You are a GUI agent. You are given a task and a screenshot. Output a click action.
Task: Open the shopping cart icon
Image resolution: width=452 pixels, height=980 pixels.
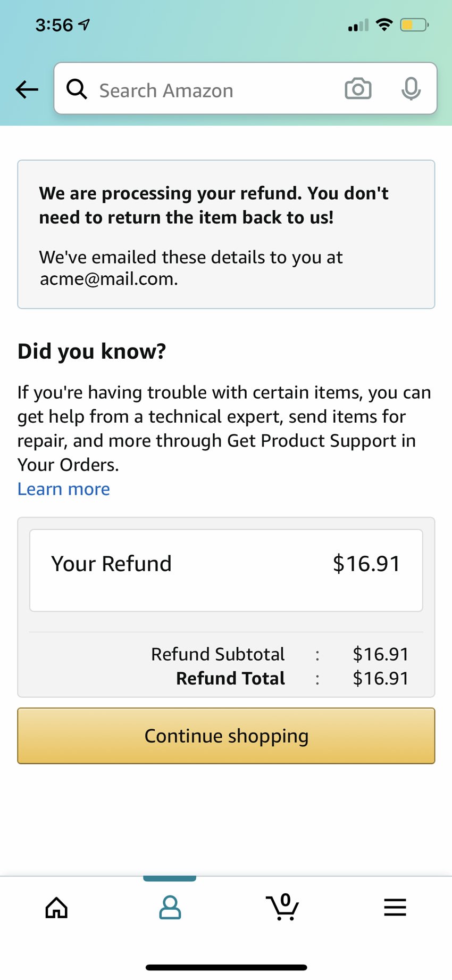click(x=282, y=908)
